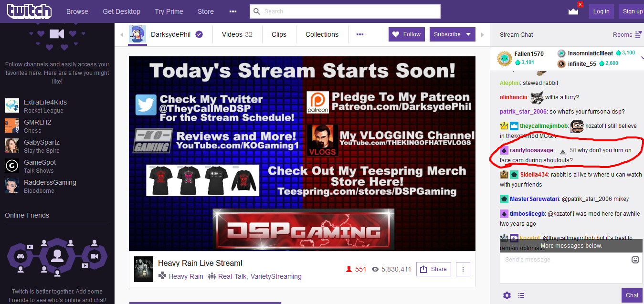
Task: Open the ExtraLife4Kids channel avatar
Action: pyautogui.click(x=12, y=105)
